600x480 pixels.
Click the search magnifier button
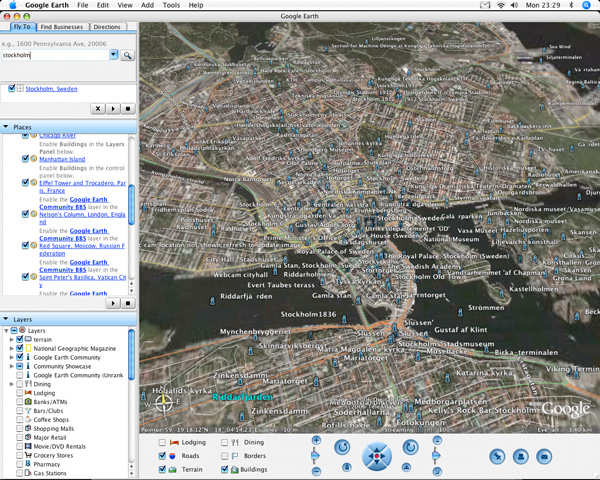click(x=127, y=55)
